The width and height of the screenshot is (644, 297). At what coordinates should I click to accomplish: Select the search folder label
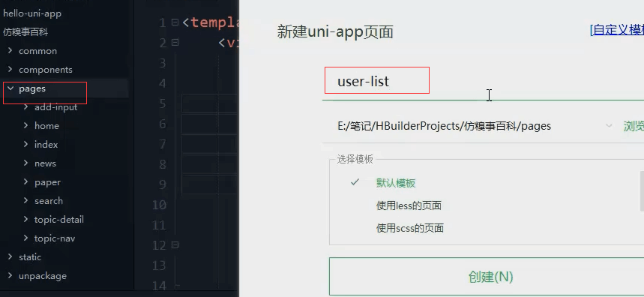pos(49,201)
